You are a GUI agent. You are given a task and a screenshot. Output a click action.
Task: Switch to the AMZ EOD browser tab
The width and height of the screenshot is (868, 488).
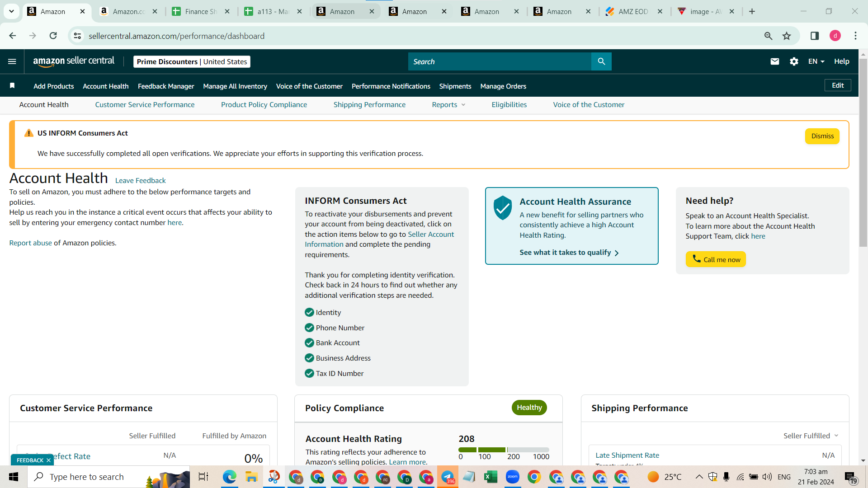coord(634,11)
